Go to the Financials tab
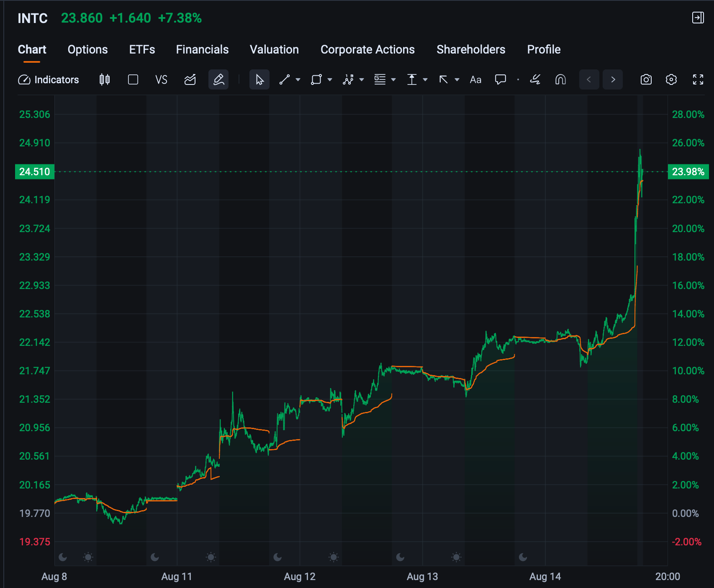This screenshot has height=588, width=714. click(x=202, y=49)
